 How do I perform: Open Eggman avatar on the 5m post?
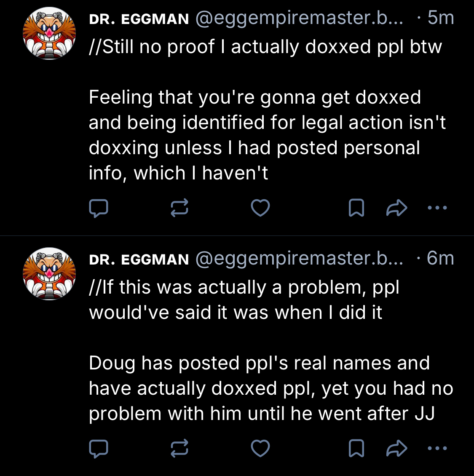click(49, 33)
